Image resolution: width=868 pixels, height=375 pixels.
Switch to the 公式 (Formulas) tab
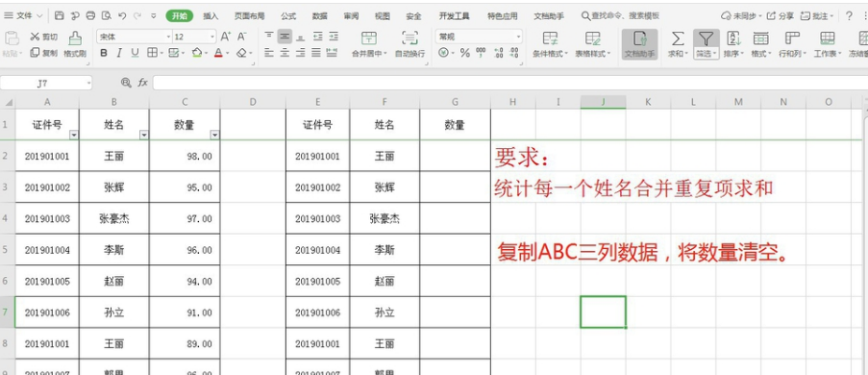[288, 15]
